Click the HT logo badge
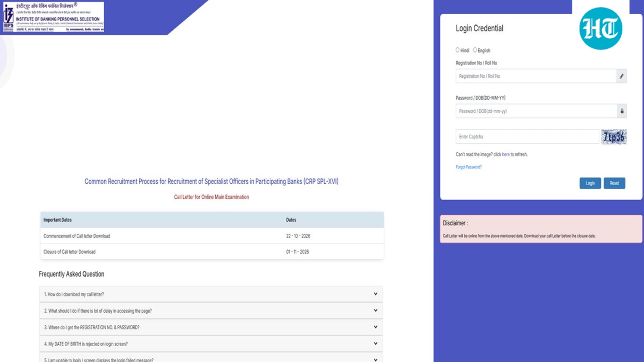 [x=601, y=29]
